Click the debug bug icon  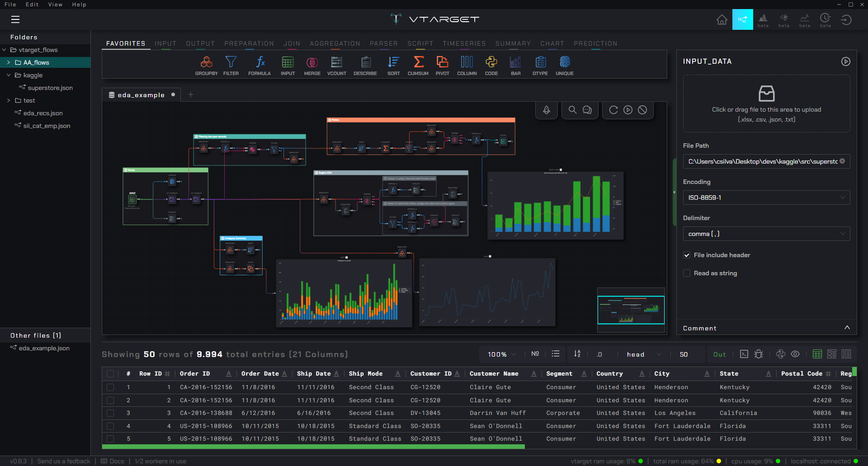[x=759, y=354]
